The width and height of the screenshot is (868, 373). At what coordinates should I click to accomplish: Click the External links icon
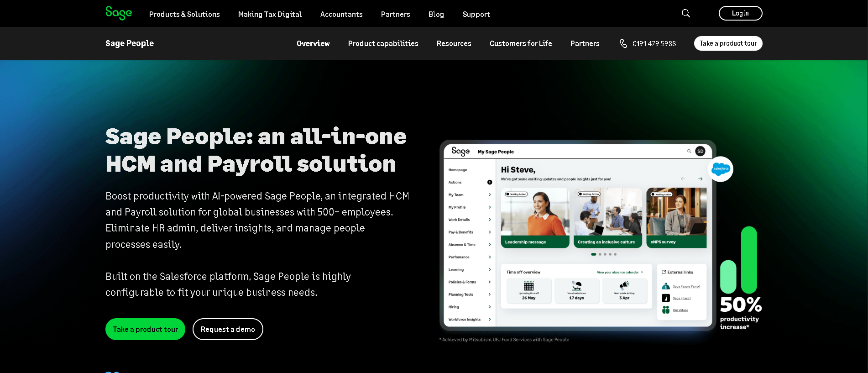(664, 272)
